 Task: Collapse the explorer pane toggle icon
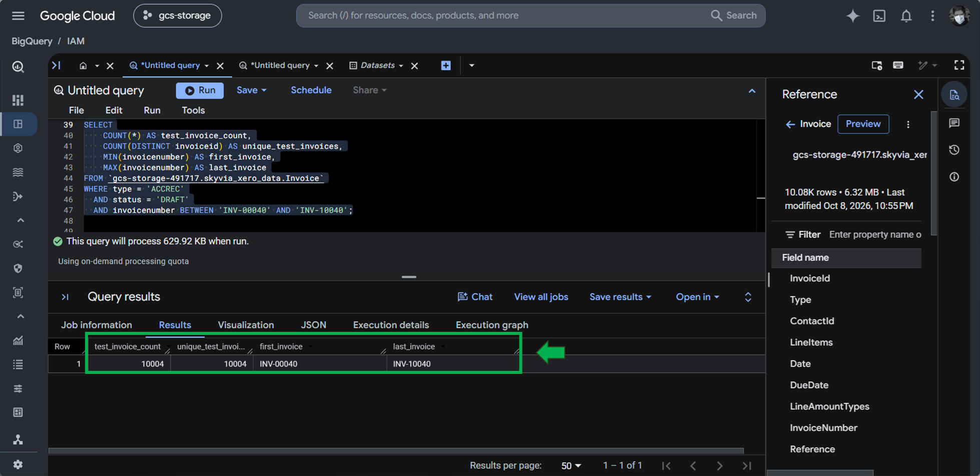coord(57,65)
